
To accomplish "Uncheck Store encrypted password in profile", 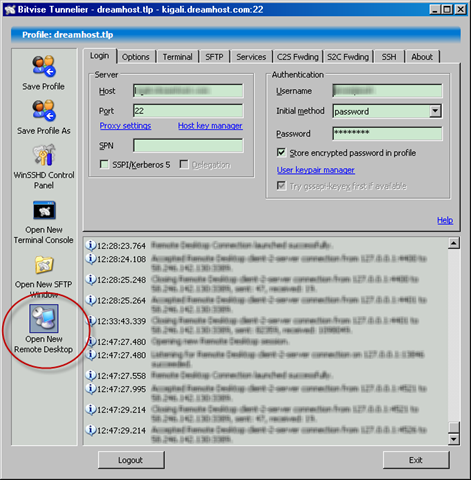I will click(x=281, y=153).
